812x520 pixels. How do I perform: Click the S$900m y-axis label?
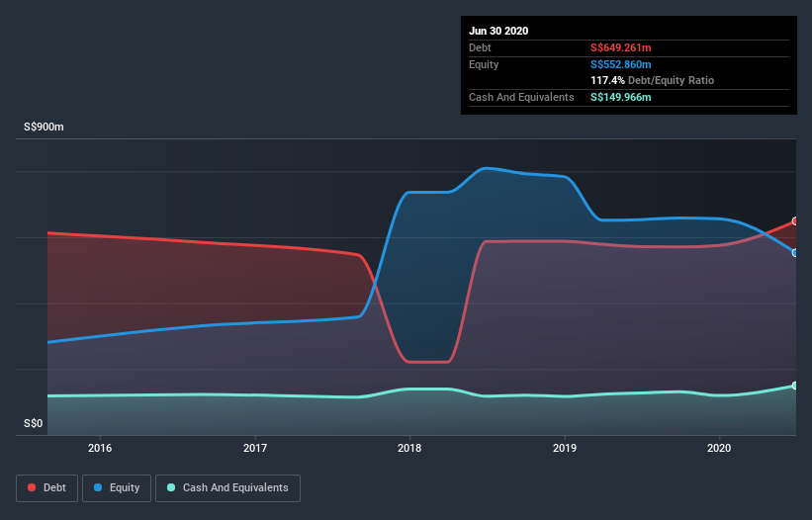coord(45,127)
